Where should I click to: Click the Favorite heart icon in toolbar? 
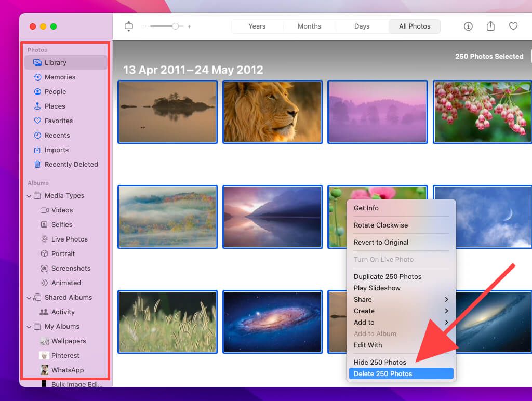tap(513, 26)
